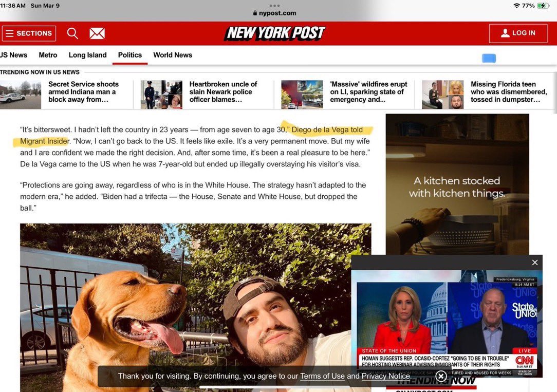
Task: Open the Long Island tab
Action: [88, 55]
